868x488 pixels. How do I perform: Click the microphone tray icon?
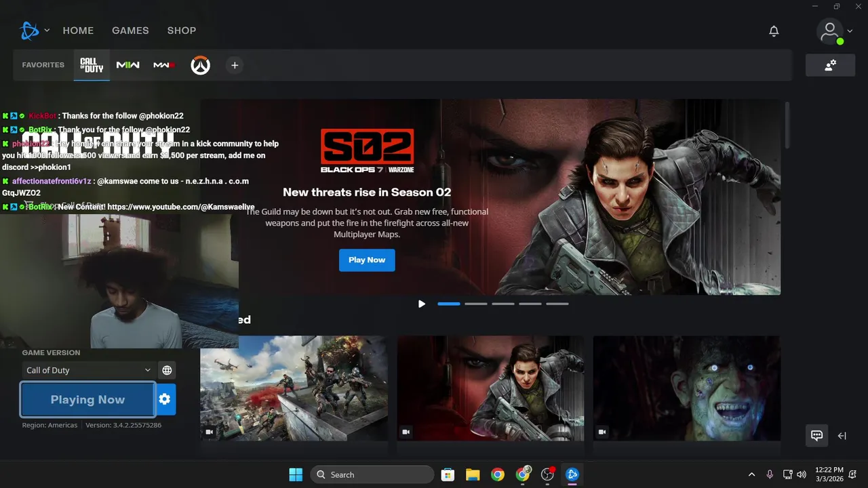[x=770, y=474]
